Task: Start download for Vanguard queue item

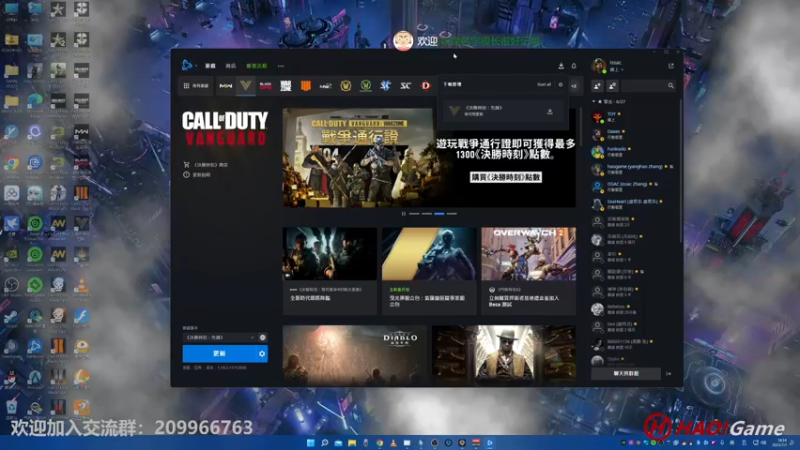Action: pos(550,111)
